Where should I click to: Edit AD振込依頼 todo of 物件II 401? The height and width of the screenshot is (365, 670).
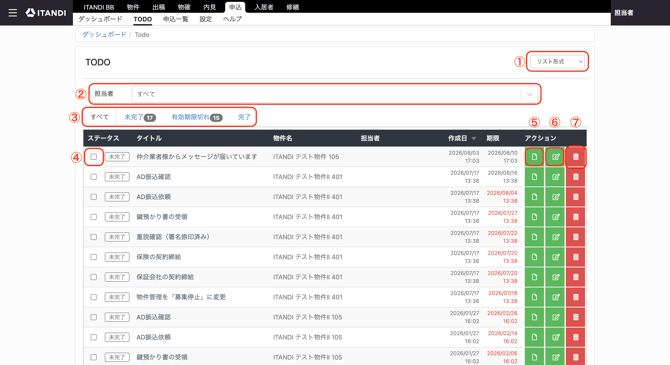click(555, 197)
